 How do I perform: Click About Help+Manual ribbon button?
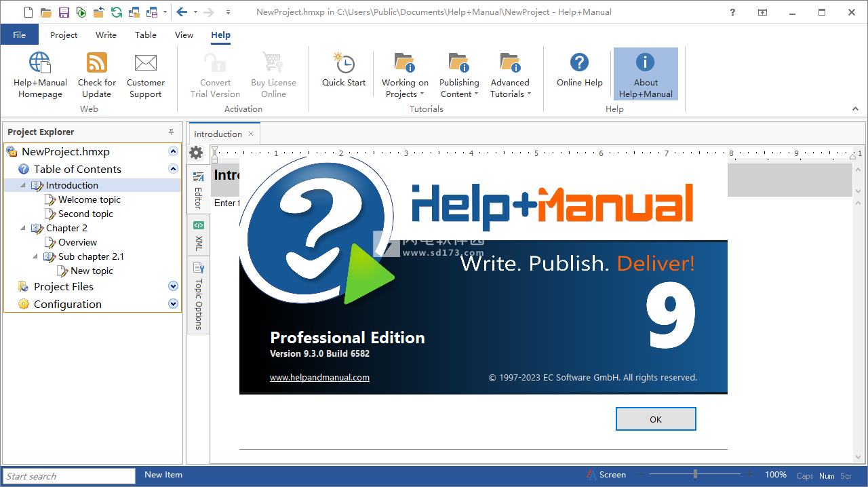(646, 75)
